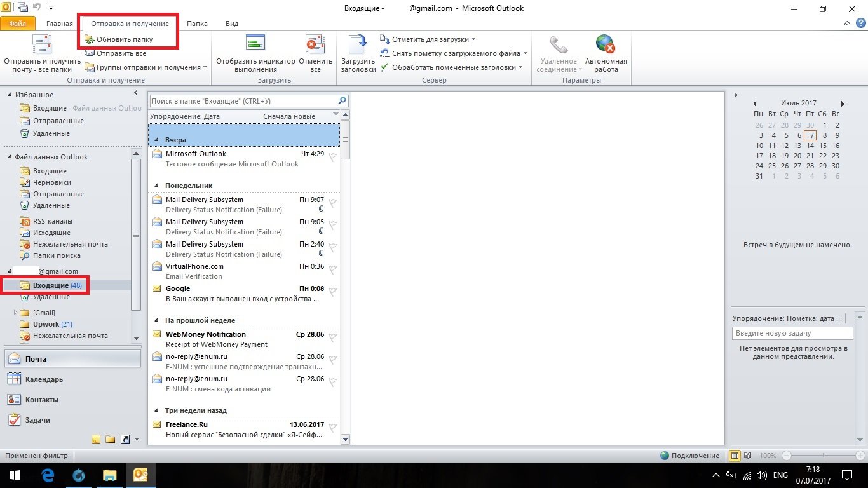Select the 'Отправка и получение' tab
This screenshot has height=488, width=868.
pyautogui.click(x=130, y=24)
